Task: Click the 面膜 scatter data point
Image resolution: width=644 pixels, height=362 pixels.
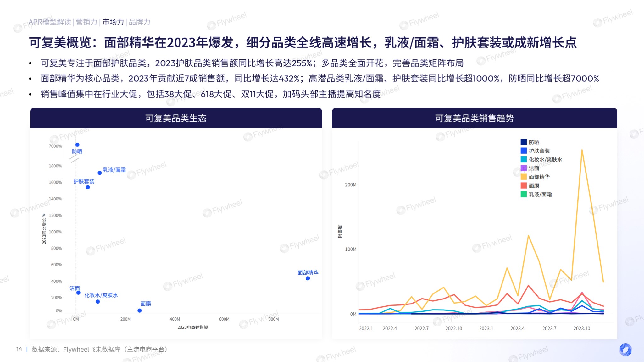Action: pos(140,310)
